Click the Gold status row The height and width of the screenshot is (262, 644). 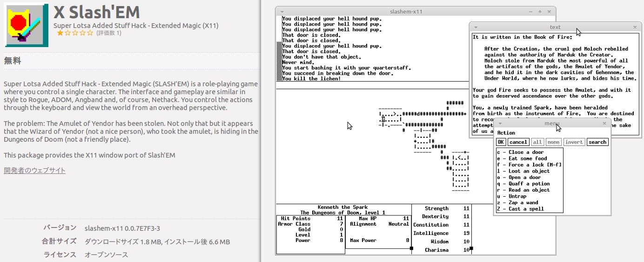(x=310, y=229)
